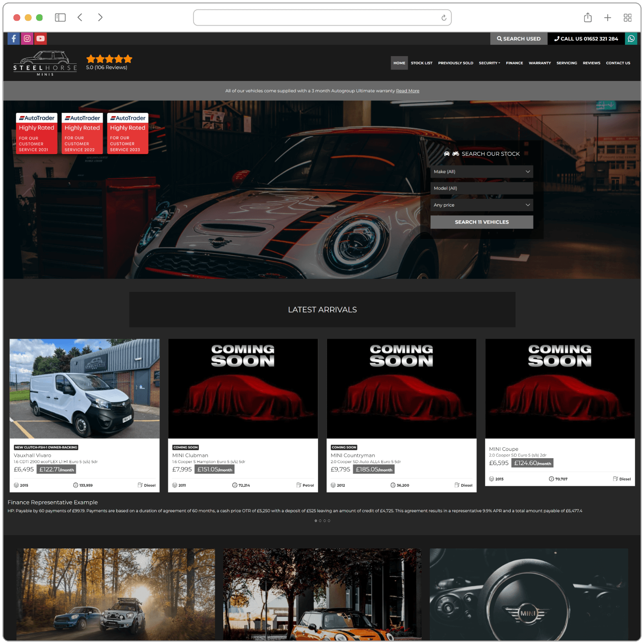
Task: Open a new tab with plus icon
Action: pyautogui.click(x=607, y=17)
